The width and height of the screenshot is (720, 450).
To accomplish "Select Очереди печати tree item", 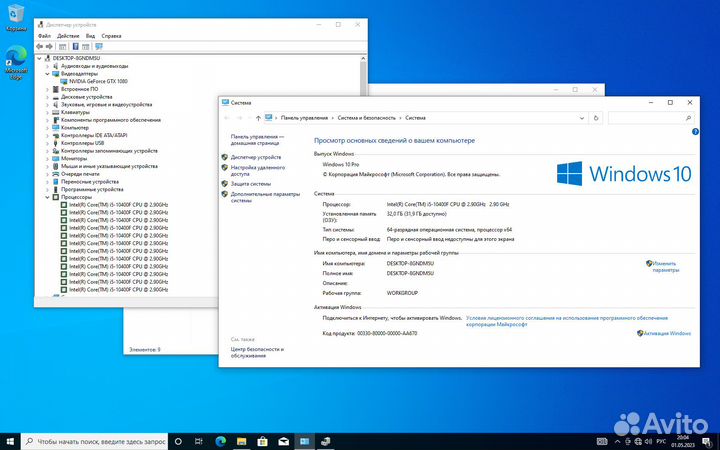I will pyautogui.click(x=80, y=174).
